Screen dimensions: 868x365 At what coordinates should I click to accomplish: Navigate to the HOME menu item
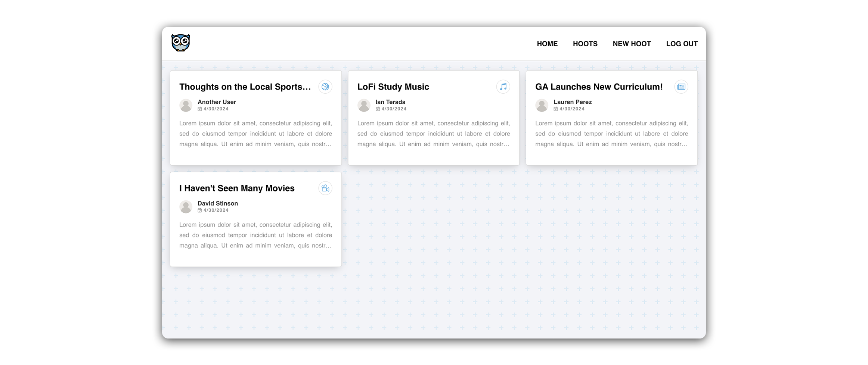click(x=547, y=44)
